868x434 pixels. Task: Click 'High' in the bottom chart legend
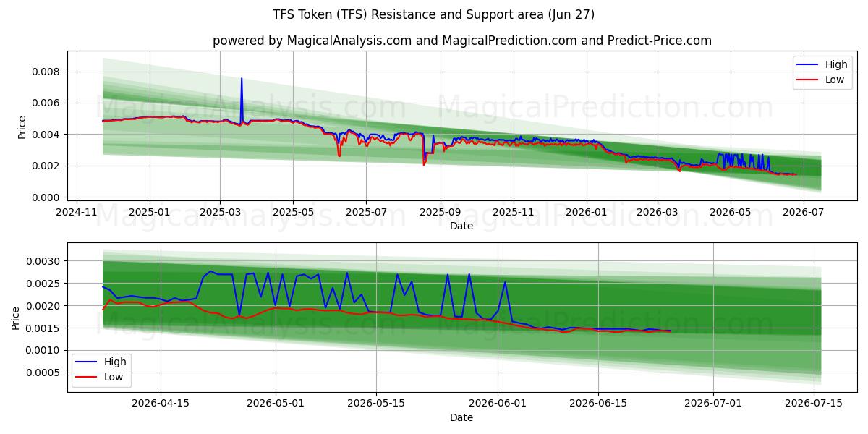[x=115, y=362]
